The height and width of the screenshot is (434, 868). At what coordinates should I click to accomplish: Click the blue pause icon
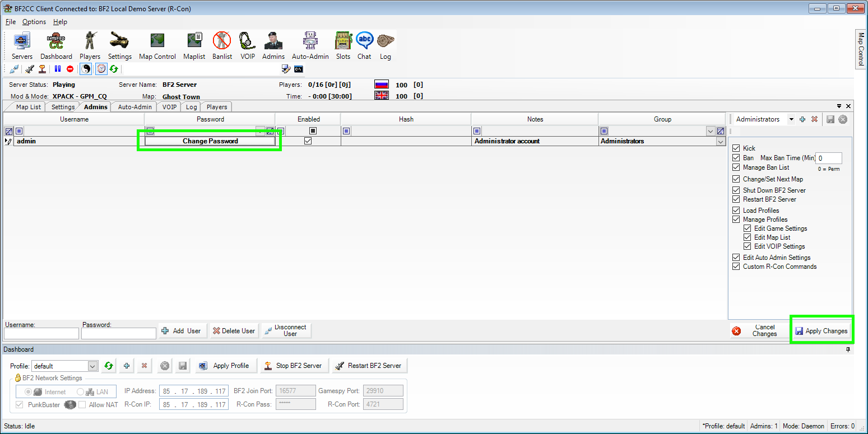(58, 69)
